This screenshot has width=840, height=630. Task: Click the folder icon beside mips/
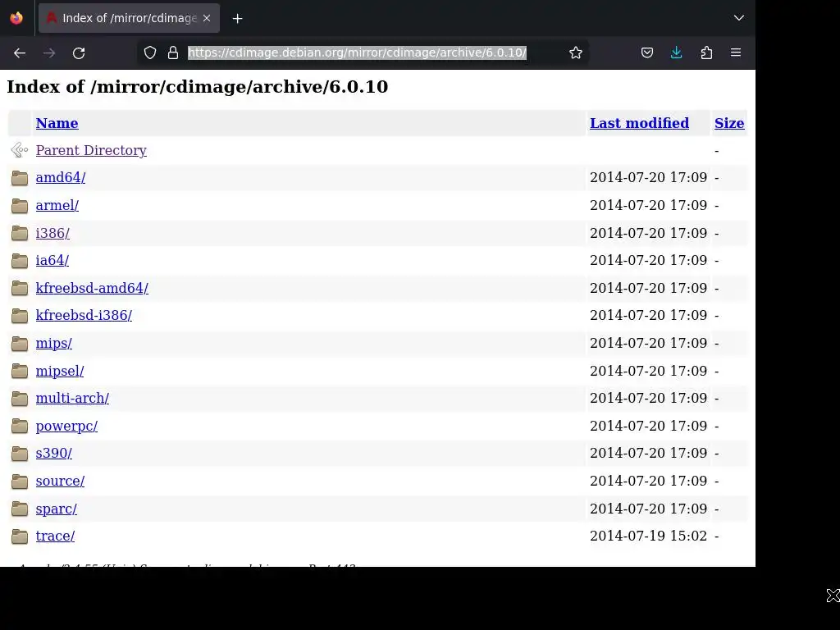(20, 344)
